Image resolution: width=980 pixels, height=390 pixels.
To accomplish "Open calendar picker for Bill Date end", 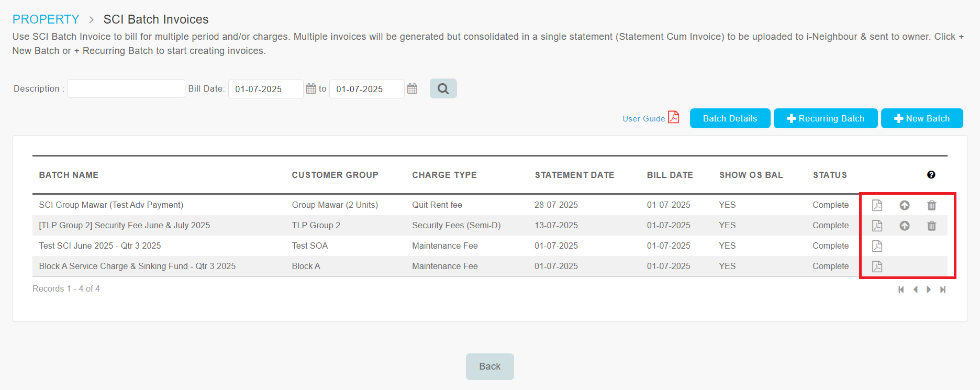I will pos(412,88).
